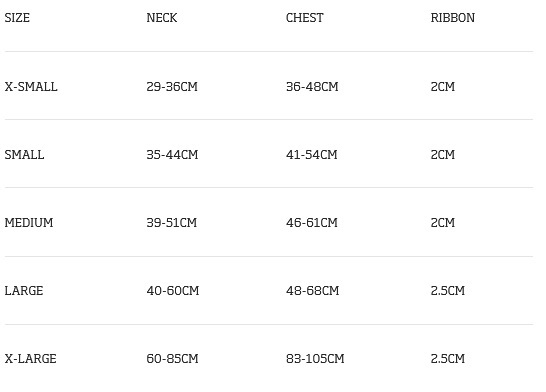This screenshot has height=392, width=546.
Task: Select the SMALL size row label
Action: click(24, 155)
